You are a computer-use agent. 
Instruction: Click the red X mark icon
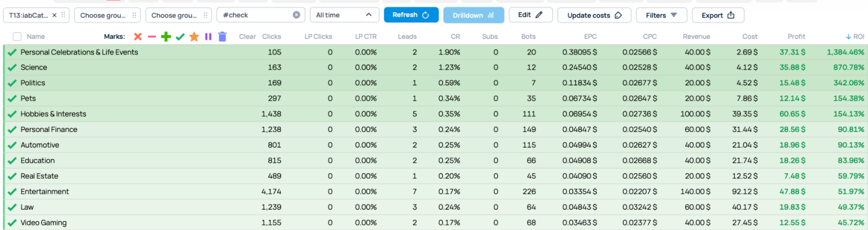137,37
